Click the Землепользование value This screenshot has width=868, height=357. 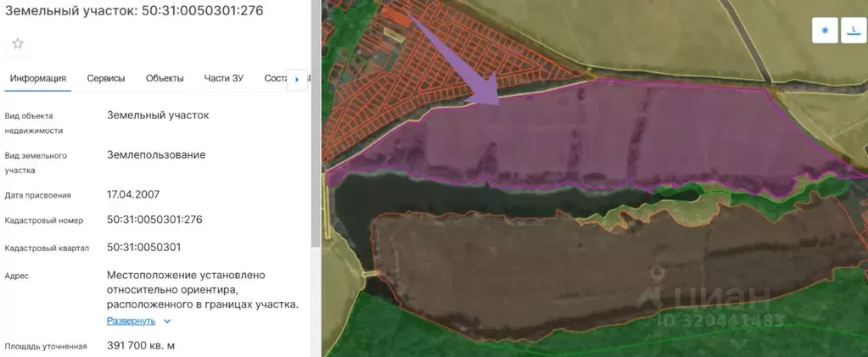(156, 155)
